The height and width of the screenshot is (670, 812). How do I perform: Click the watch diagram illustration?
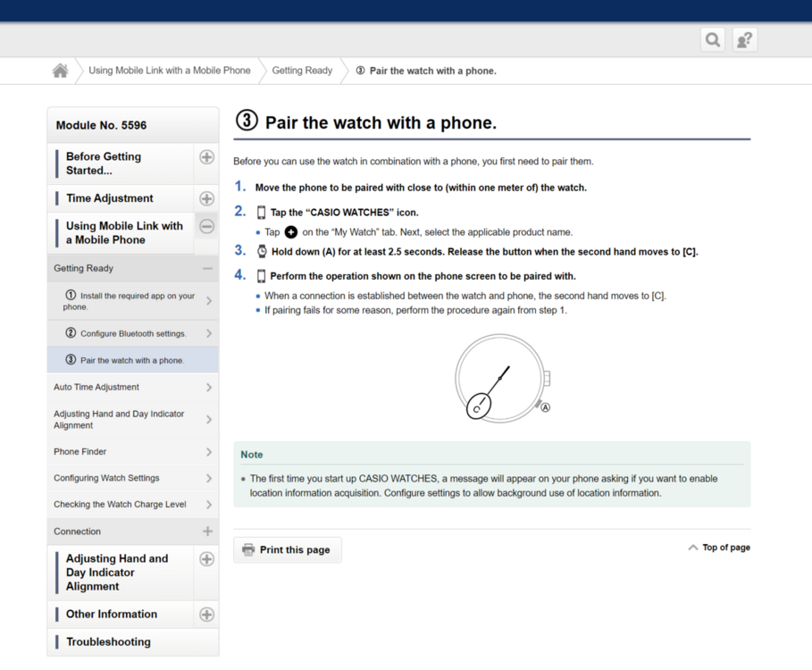click(501, 379)
